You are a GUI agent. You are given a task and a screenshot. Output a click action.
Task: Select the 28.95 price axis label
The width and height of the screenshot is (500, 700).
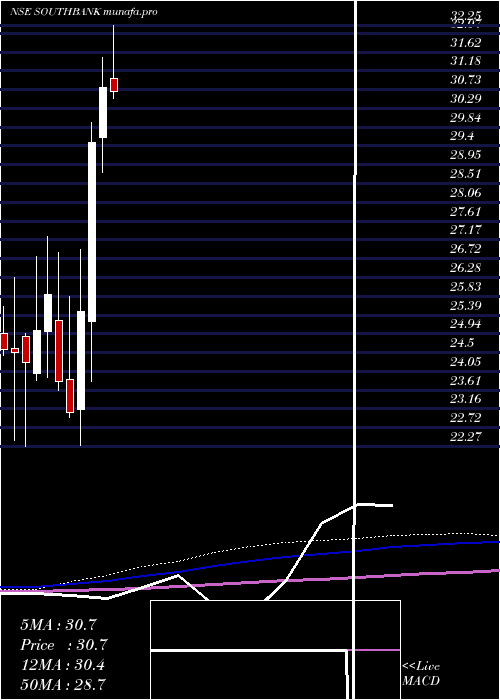466,155
